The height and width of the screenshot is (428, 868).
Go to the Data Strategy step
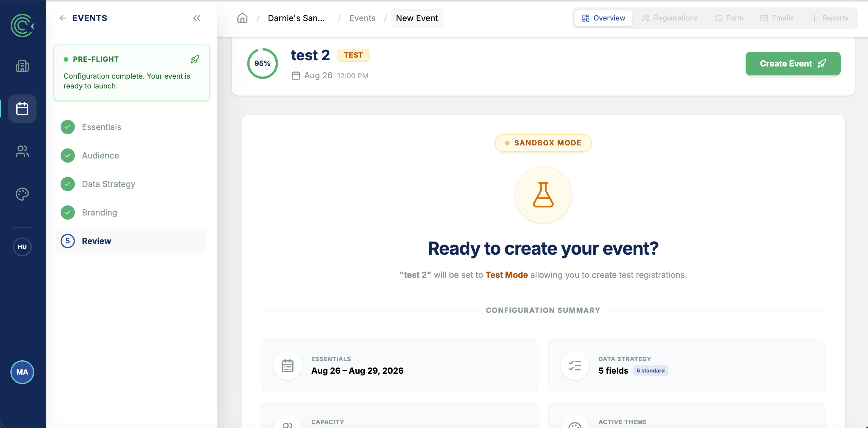[131, 184]
